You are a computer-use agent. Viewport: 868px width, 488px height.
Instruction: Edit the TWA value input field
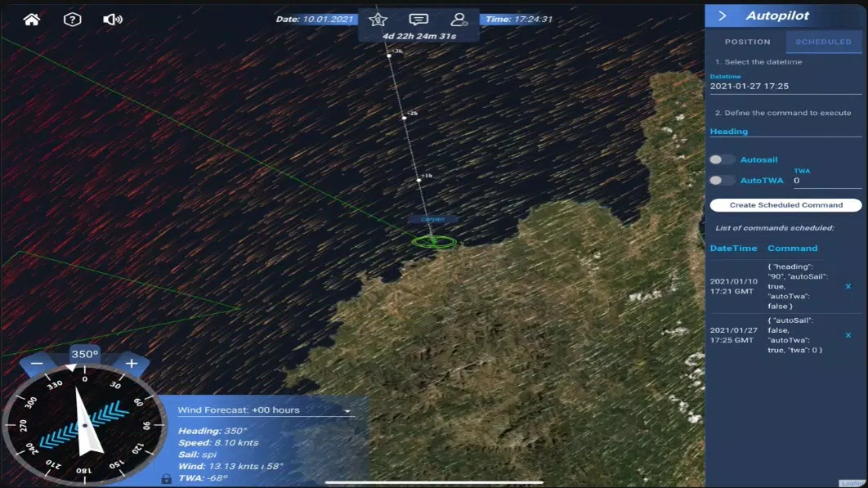coord(827,180)
